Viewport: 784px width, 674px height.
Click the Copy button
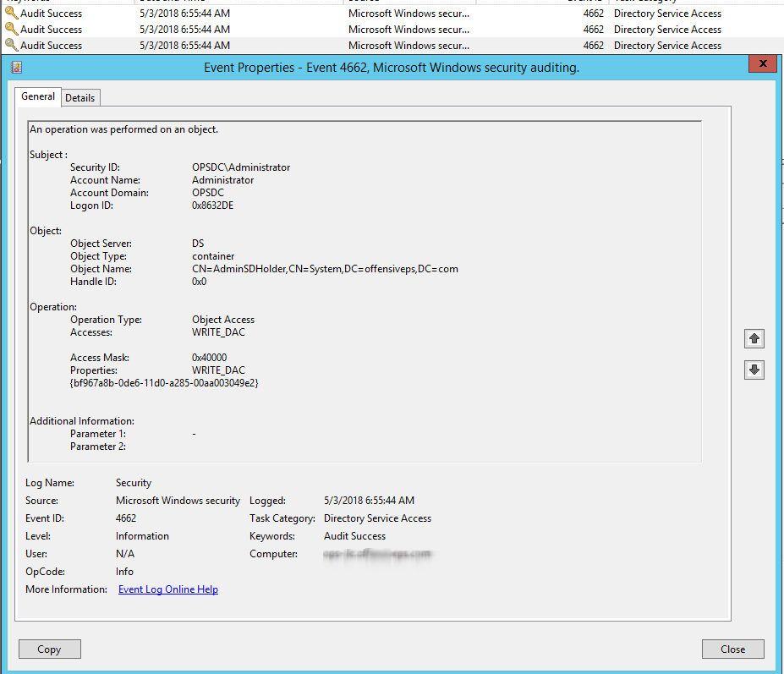coord(49,649)
